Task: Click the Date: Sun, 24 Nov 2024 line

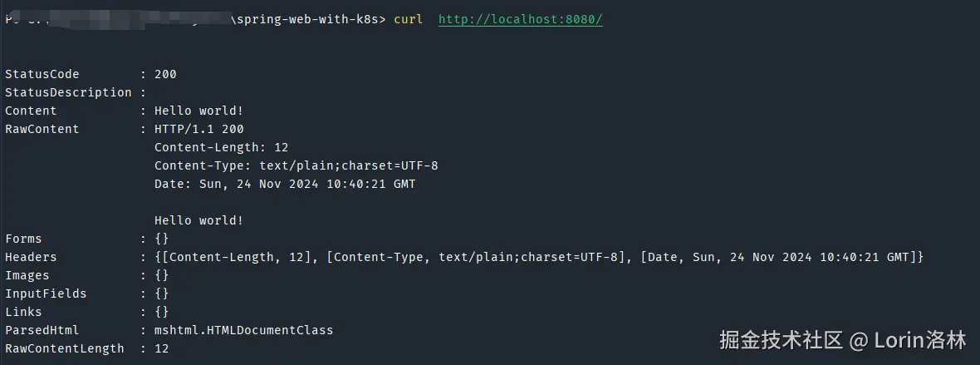Action: coord(285,184)
